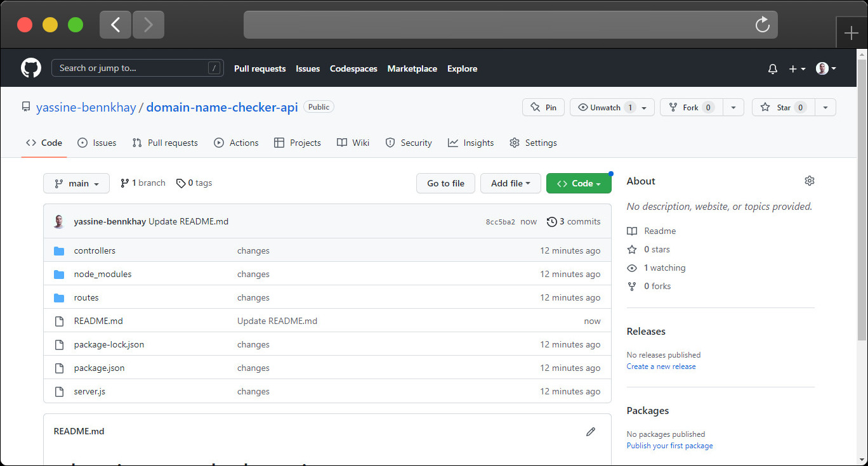Select the Code tab
This screenshot has height=466, width=868.
44,143
